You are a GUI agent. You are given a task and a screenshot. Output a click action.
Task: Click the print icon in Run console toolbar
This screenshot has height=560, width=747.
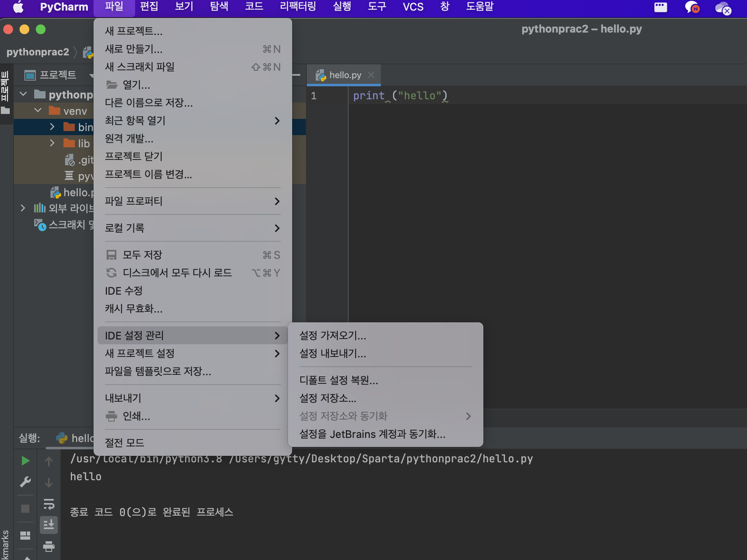(x=49, y=546)
